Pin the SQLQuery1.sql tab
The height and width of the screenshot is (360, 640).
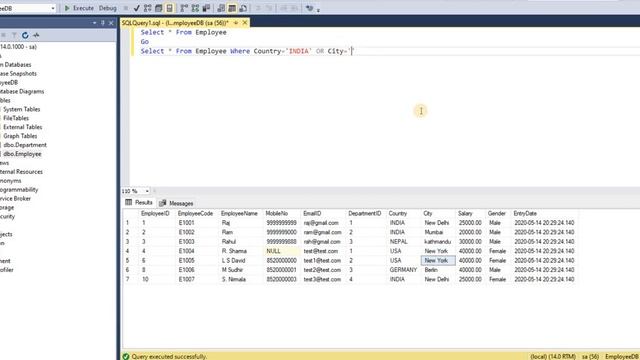236,23
